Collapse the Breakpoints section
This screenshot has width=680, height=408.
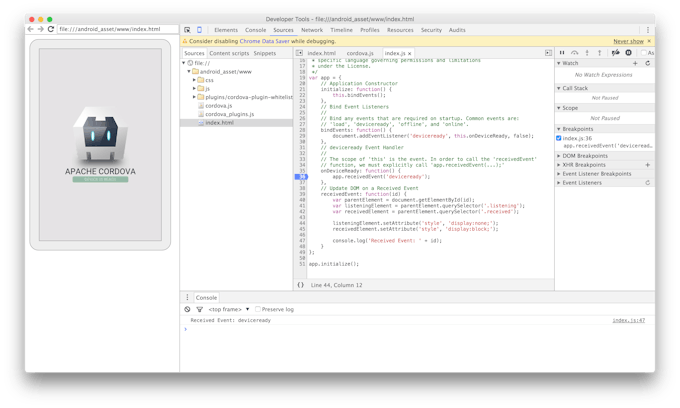coord(559,129)
